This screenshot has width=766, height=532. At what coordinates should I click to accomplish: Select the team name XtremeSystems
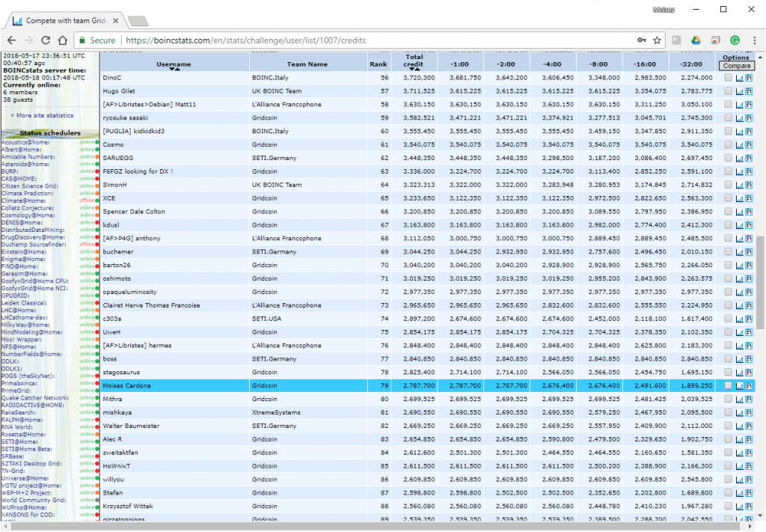point(276,412)
